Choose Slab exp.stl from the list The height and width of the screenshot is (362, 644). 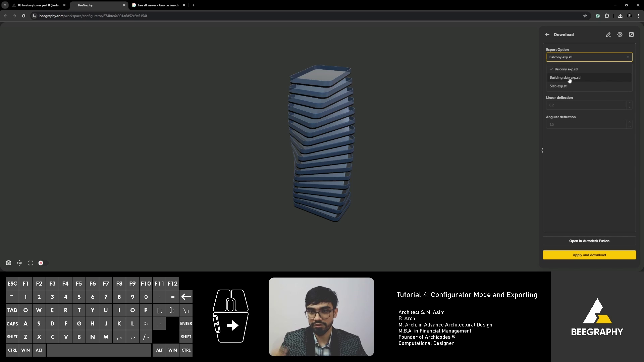(589, 86)
